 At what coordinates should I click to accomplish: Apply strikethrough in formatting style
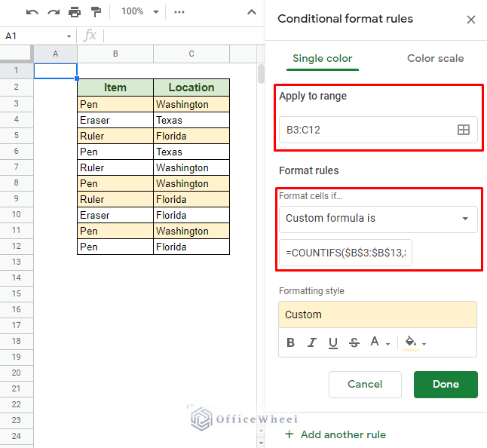click(x=354, y=342)
